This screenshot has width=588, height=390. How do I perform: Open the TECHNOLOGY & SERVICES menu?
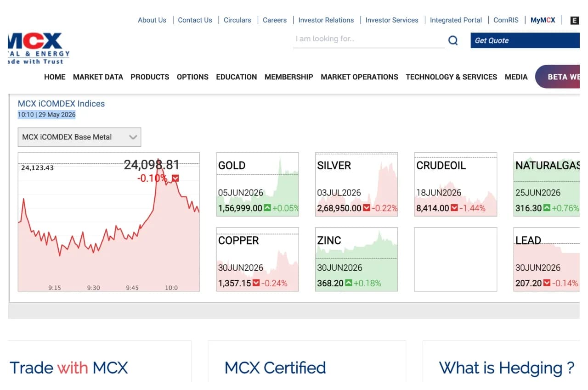tap(452, 77)
